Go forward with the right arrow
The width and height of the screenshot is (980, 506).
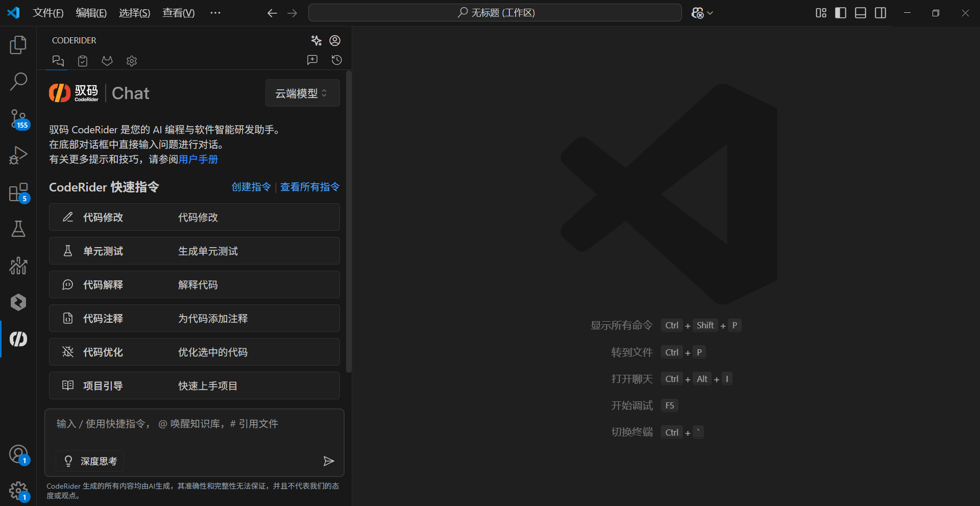(x=292, y=13)
